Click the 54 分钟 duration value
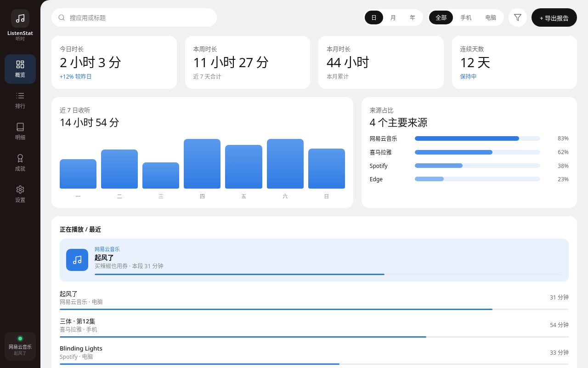The height and width of the screenshot is (368, 588). [x=559, y=325]
